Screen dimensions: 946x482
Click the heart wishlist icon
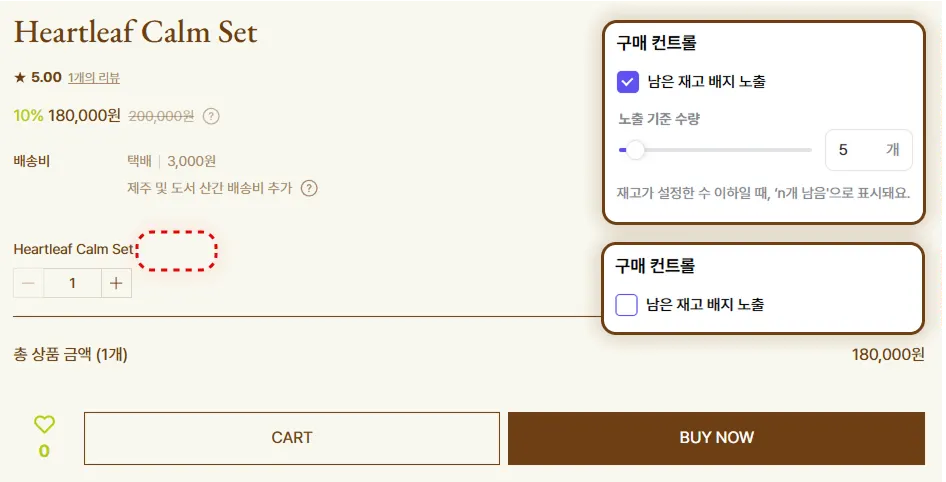point(44,424)
